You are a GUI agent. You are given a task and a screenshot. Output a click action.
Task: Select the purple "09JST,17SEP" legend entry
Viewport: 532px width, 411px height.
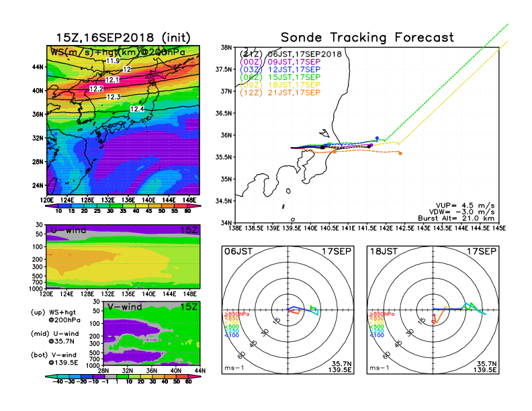click(x=294, y=62)
